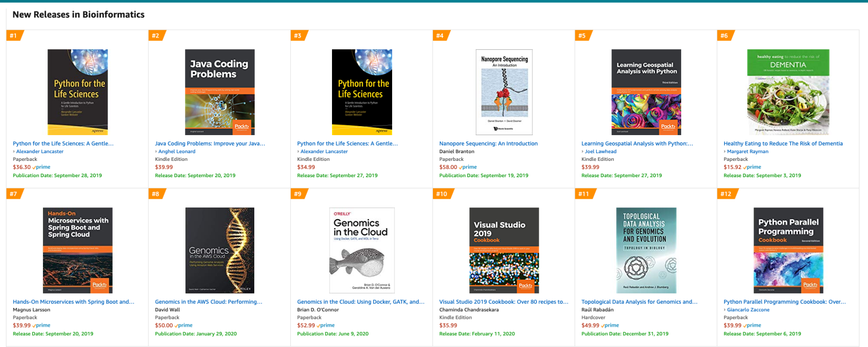This screenshot has width=868, height=347.
Task: Open the Genomics in the Cloud pufferfish cover
Action: 361,250
